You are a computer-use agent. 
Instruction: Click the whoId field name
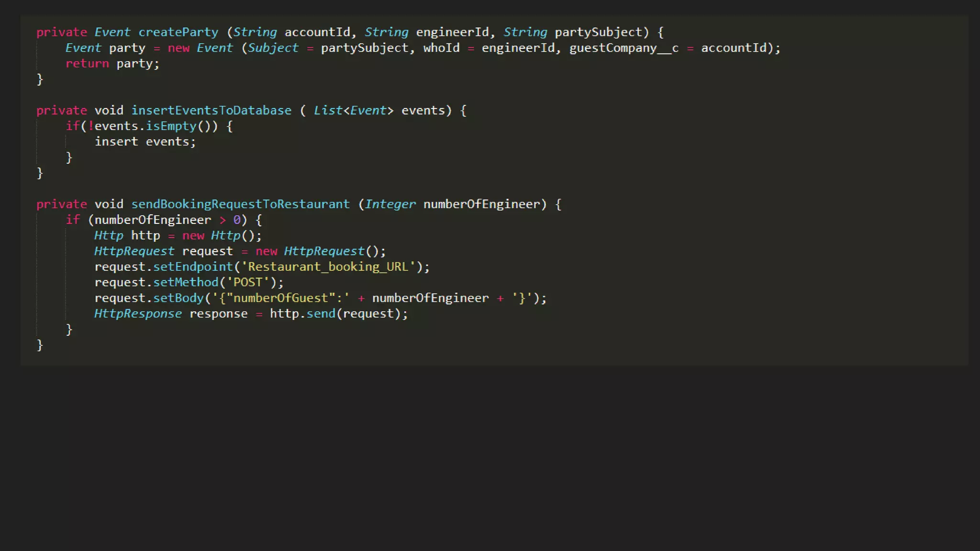(x=441, y=48)
